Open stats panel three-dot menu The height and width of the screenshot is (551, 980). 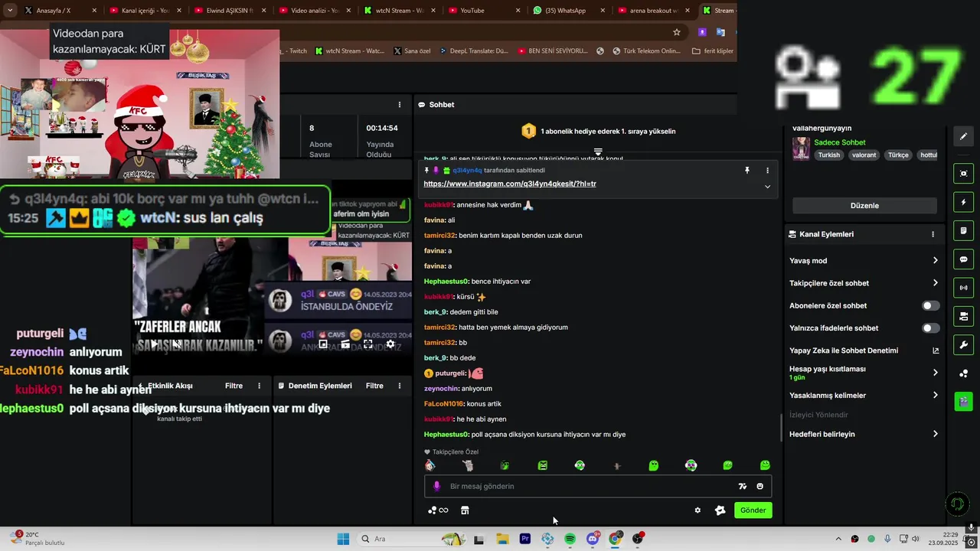399,105
